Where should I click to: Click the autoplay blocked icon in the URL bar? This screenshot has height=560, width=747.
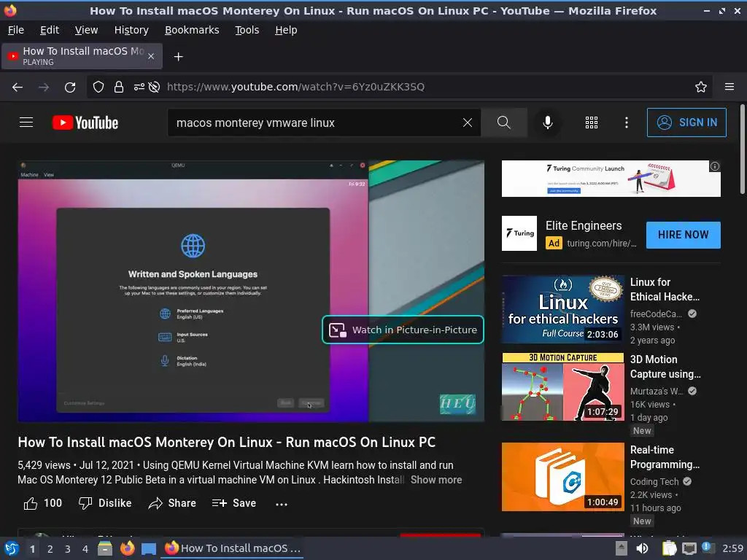coord(154,87)
